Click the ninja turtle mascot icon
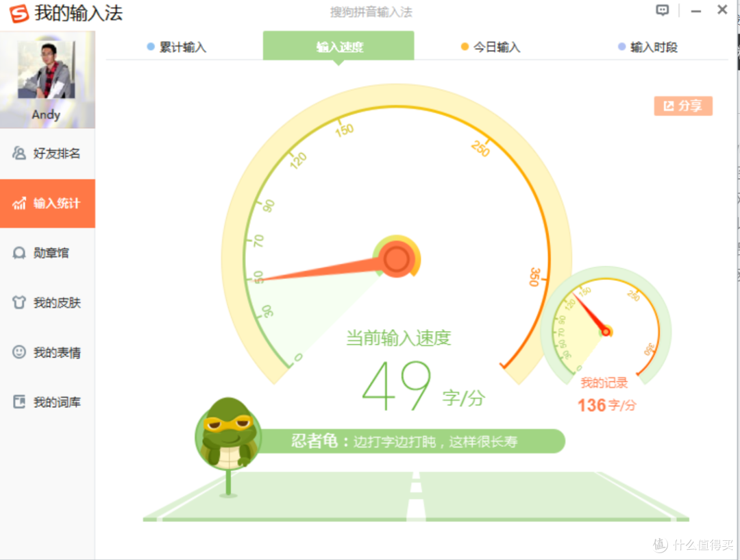The image size is (740, 560). pos(228,433)
